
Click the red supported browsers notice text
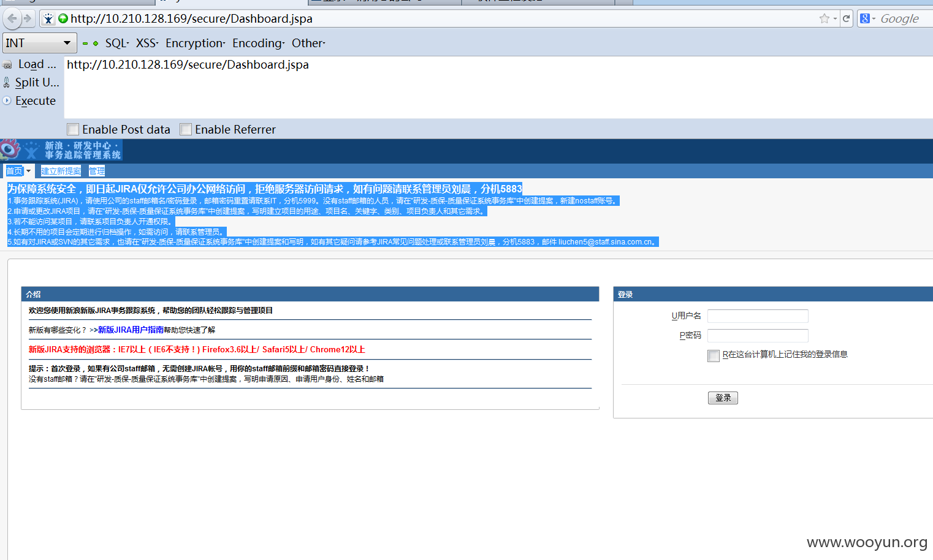click(197, 349)
